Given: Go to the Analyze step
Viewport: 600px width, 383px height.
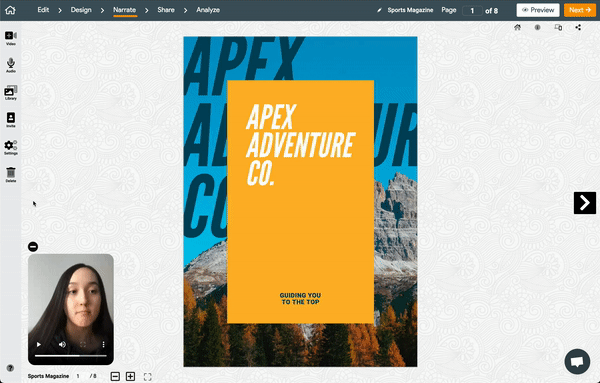Looking at the screenshot, I should tap(208, 10).
